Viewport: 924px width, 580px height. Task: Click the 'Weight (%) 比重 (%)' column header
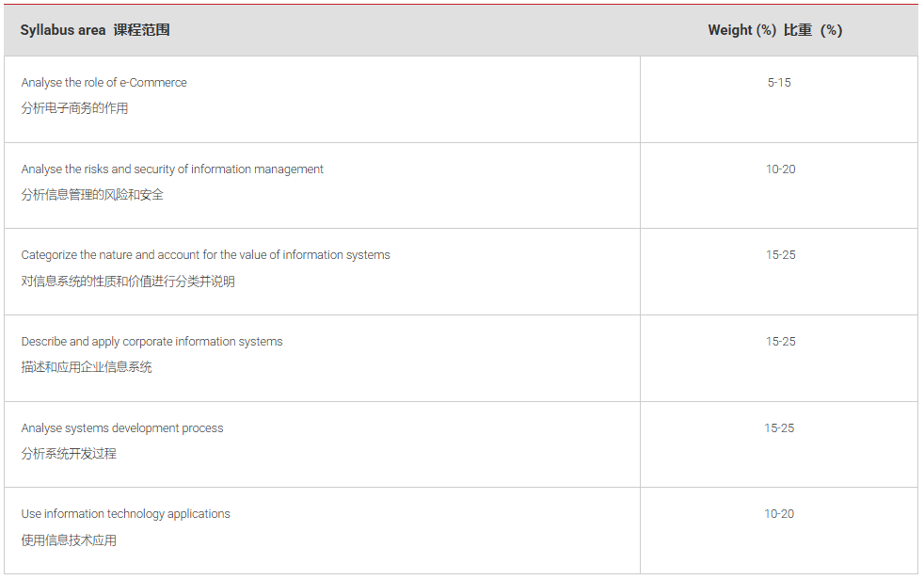click(x=775, y=30)
